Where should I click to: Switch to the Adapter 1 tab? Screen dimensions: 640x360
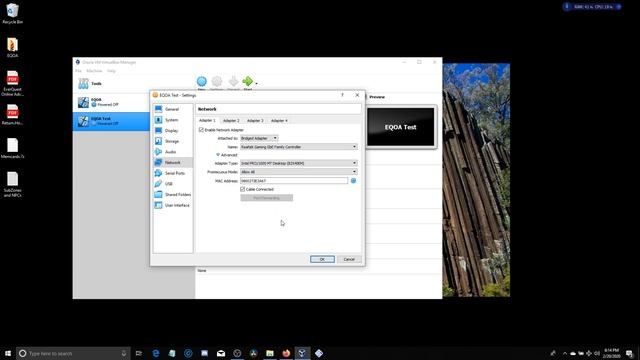tap(207, 120)
